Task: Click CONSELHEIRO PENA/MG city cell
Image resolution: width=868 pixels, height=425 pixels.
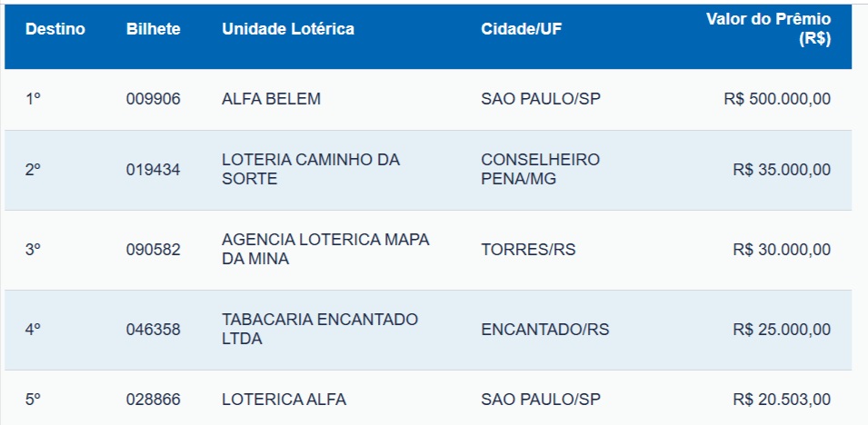Action: [x=540, y=170]
